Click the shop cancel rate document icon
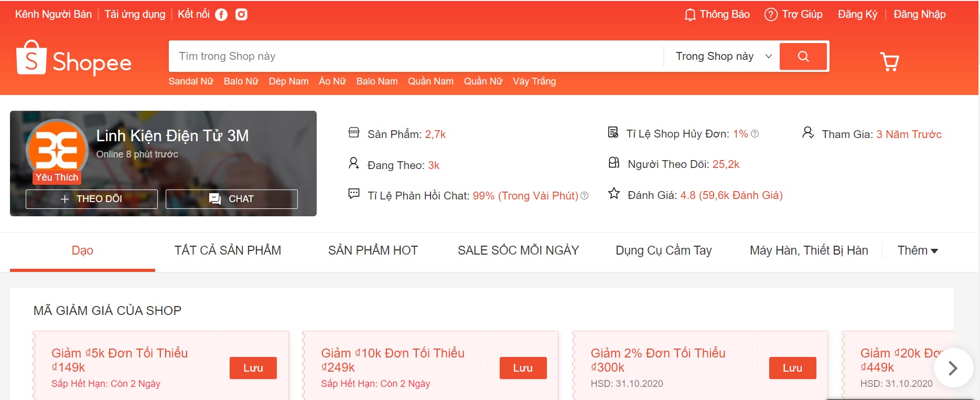Viewport: 980px width, 400px height. click(x=613, y=132)
